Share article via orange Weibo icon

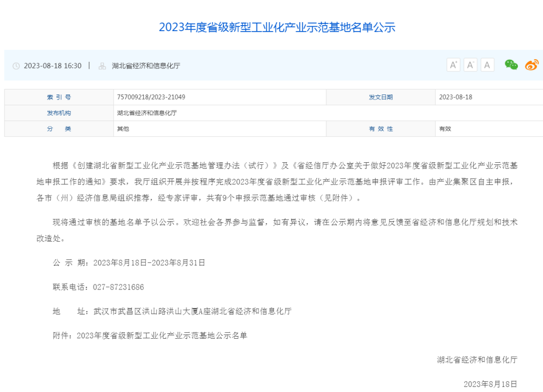pos(531,65)
